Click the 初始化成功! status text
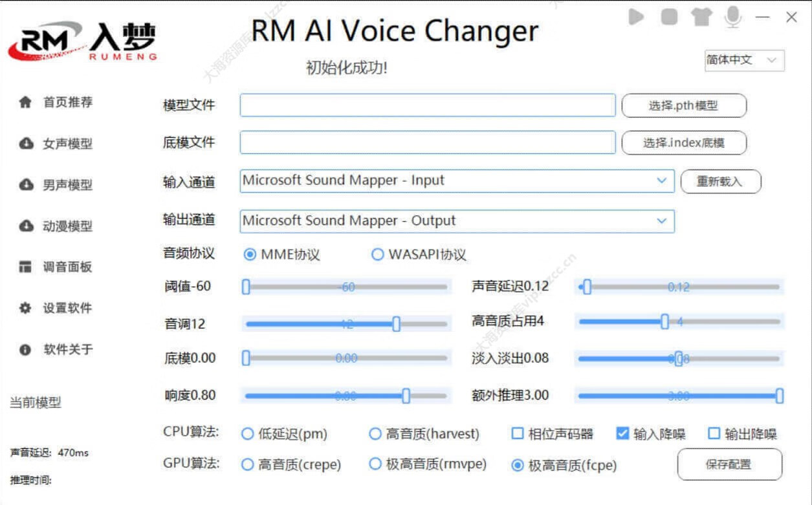812x505 pixels. point(347,68)
